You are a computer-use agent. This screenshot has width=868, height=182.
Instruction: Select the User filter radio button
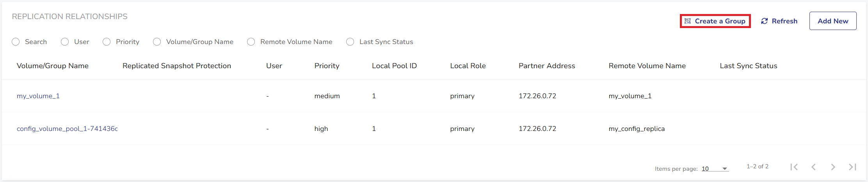click(x=65, y=42)
